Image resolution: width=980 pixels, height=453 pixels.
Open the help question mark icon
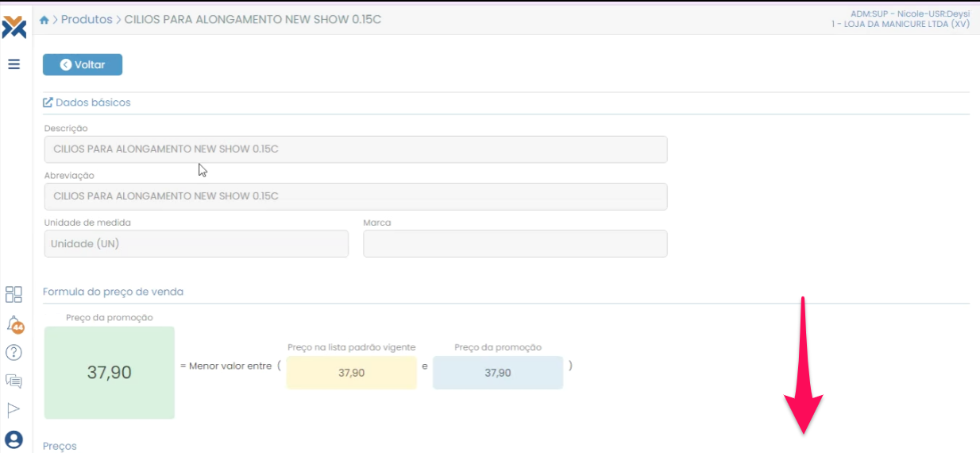[x=14, y=352]
